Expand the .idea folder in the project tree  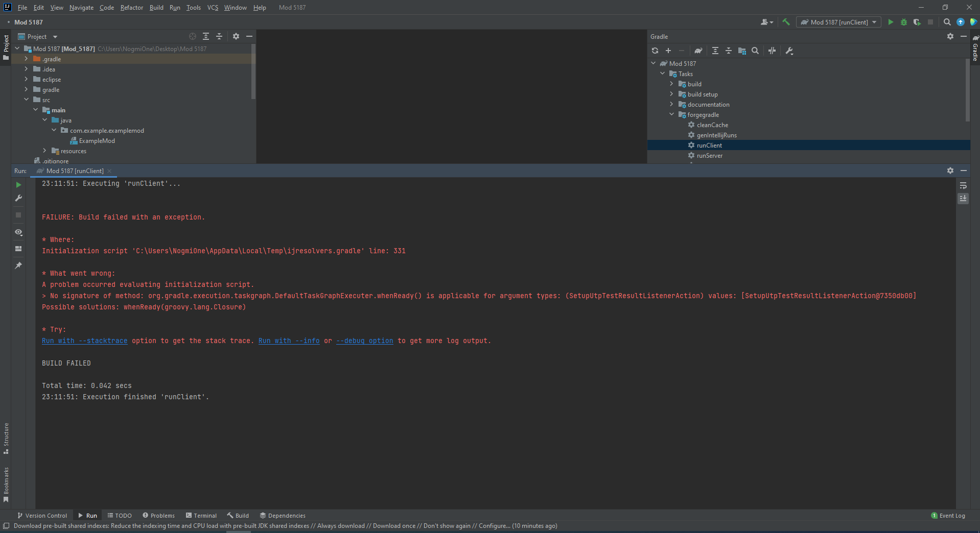26,69
